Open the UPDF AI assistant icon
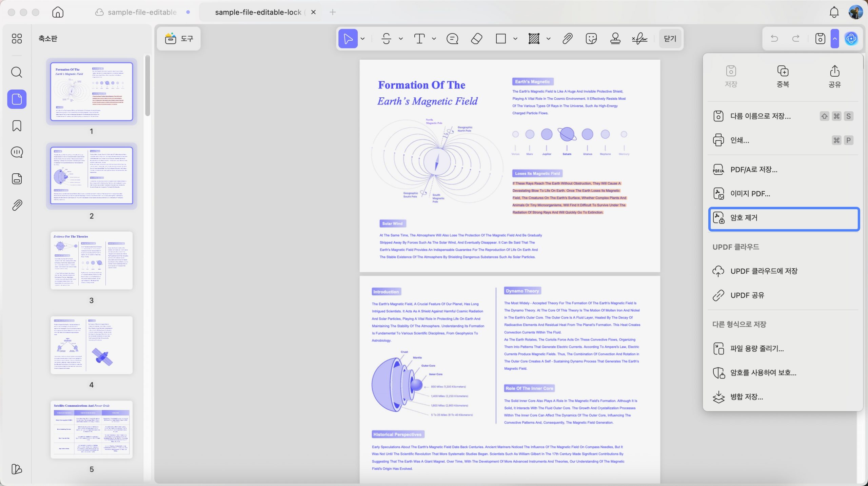The image size is (868, 486). 851,38
